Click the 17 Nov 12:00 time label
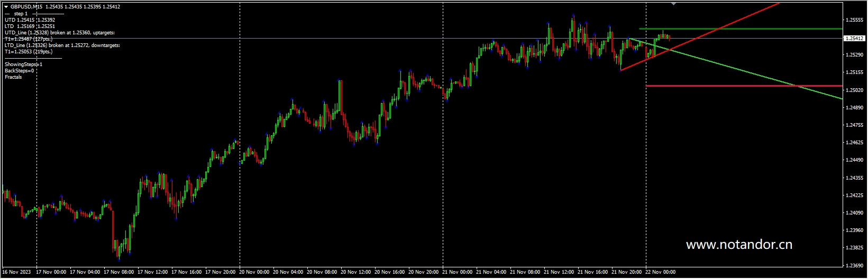Image resolution: width=868 pixels, height=279 pixels. click(x=153, y=272)
